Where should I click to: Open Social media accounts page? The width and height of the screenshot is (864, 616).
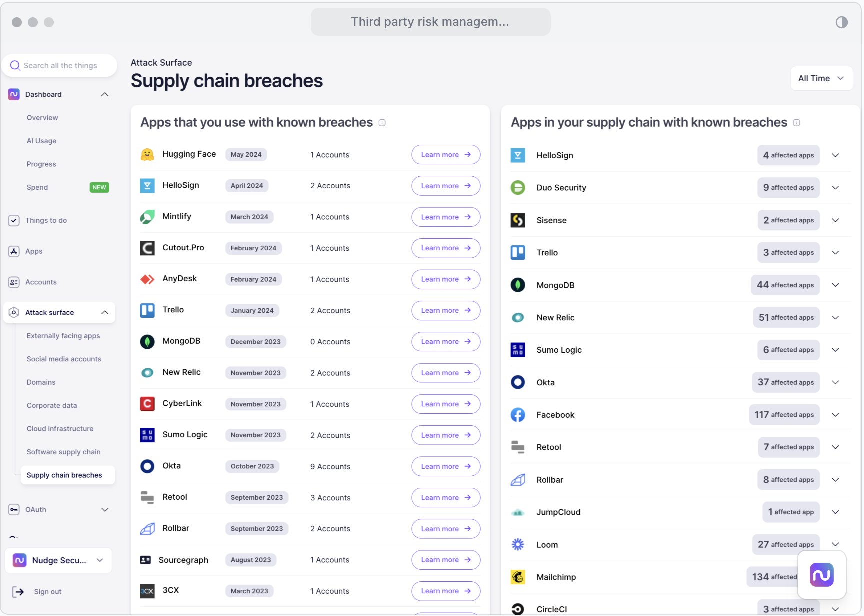64,359
